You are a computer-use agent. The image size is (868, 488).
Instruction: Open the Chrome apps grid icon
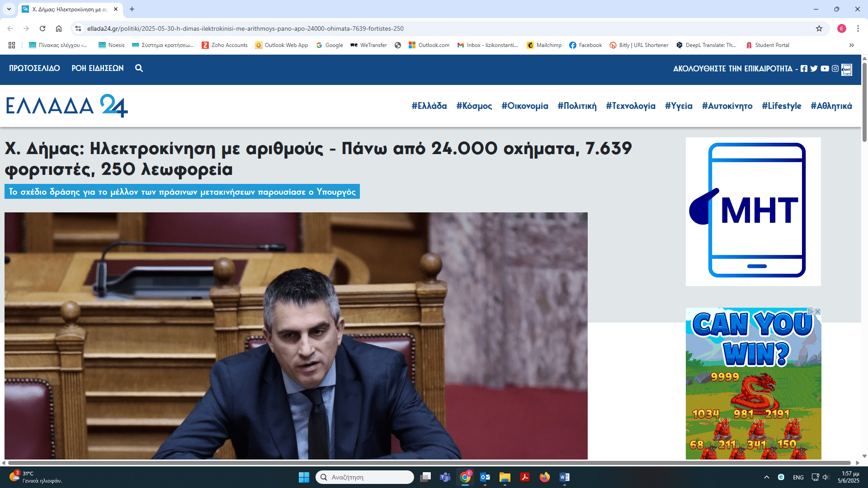[12, 45]
